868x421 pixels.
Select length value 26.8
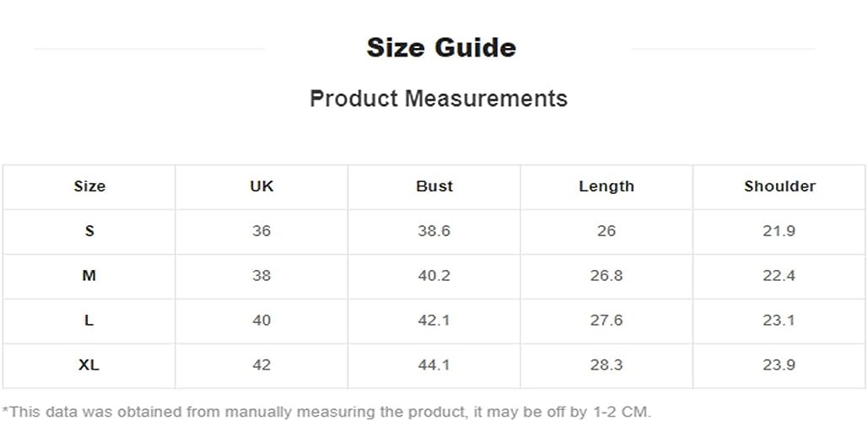coord(607,276)
